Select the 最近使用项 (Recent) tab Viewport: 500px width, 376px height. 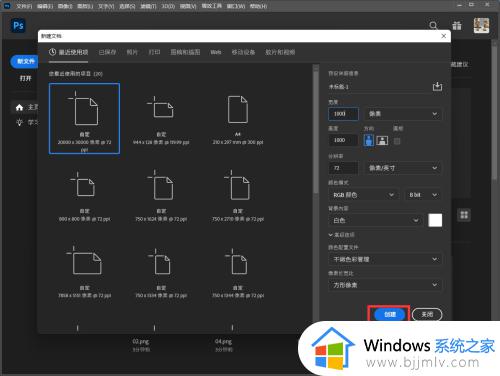click(x=68, y=52)
